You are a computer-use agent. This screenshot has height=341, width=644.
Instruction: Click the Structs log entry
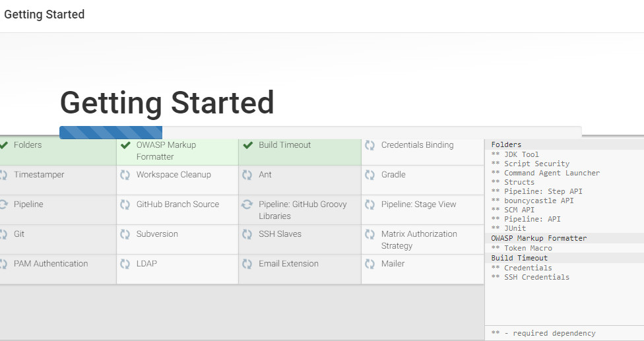pyautogui.click(x=513, y=182)
